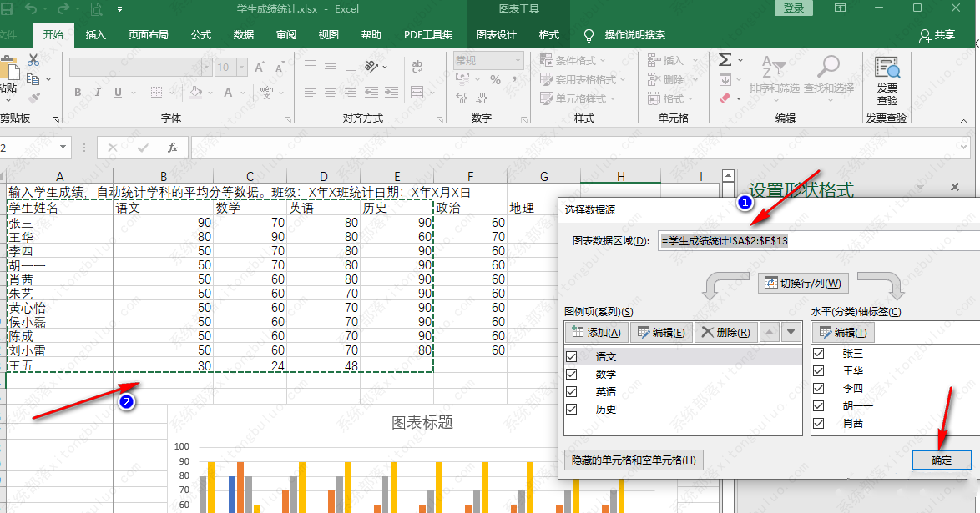Switch to the 视图 tab

pyautogui.click(x=329, y=35)
